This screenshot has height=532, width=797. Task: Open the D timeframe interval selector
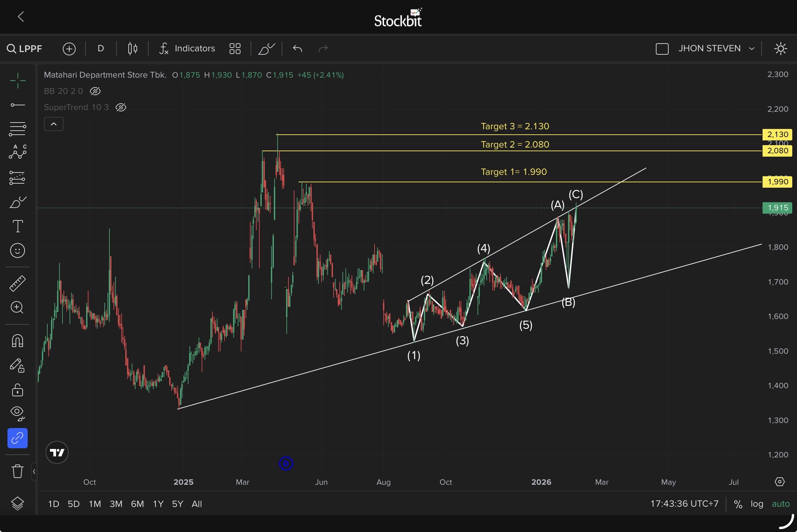coord(101,49)
